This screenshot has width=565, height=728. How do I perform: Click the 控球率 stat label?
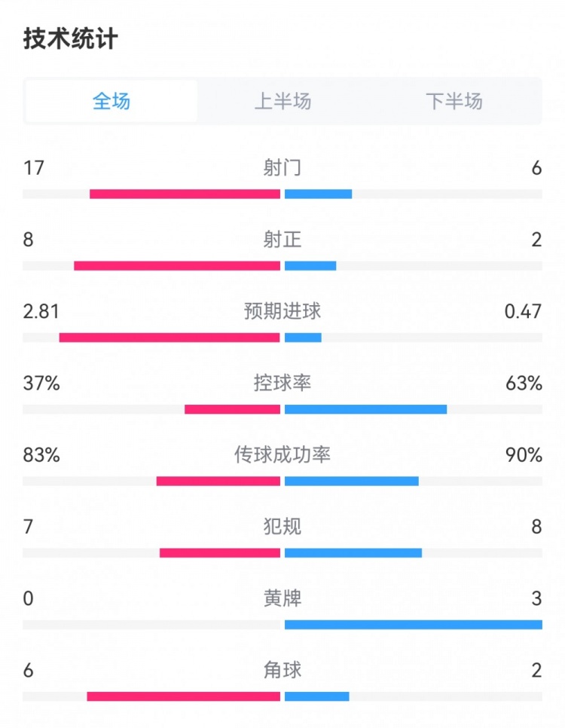282,383
